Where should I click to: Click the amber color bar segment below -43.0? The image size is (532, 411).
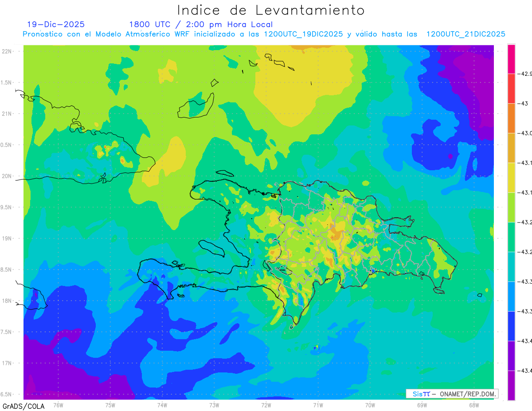(x=511, y=148)
